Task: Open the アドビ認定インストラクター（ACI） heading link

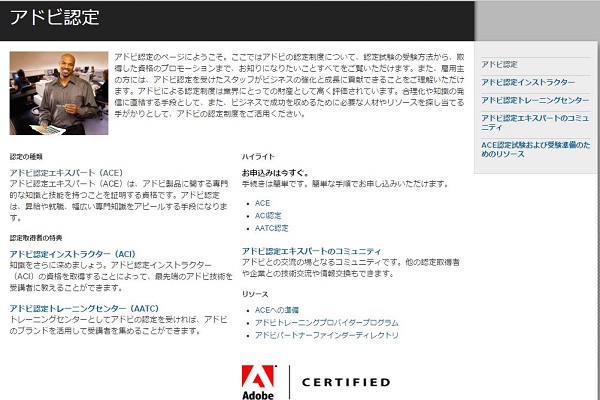Action: [x=72, y=254]
